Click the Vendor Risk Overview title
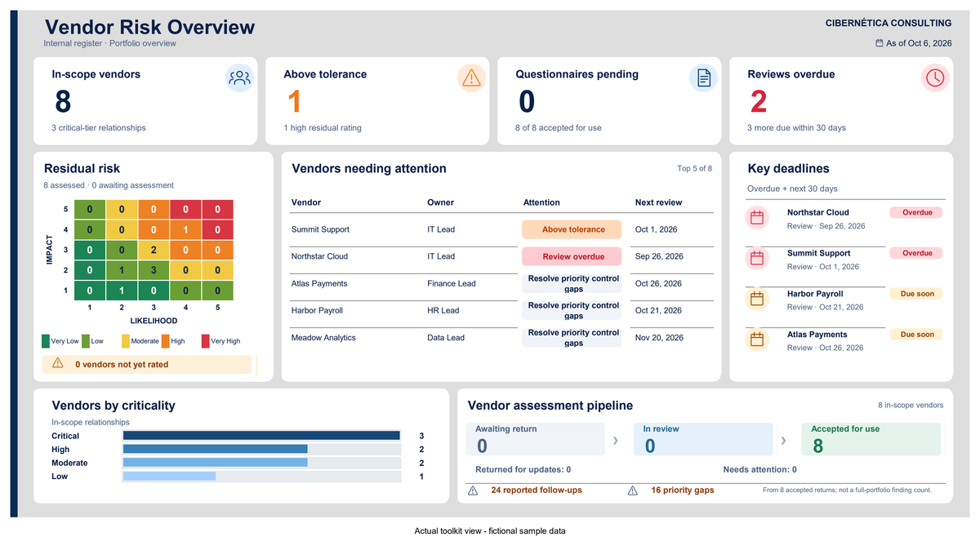 (149, 27)
